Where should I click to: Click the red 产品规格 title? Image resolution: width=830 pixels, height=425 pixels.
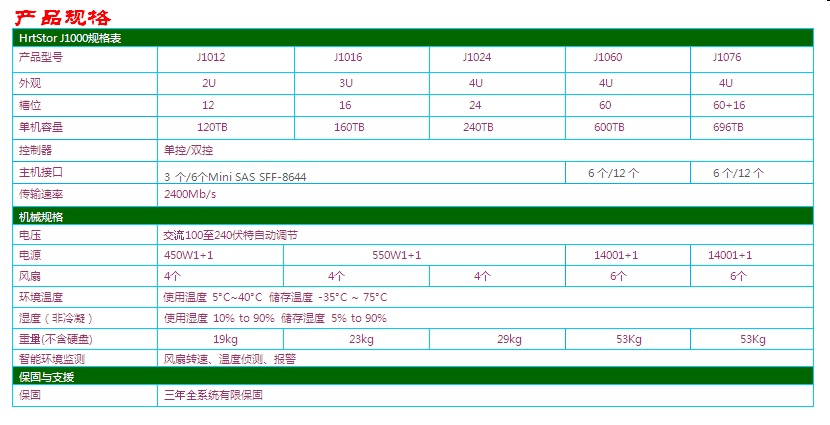[62, 17]
